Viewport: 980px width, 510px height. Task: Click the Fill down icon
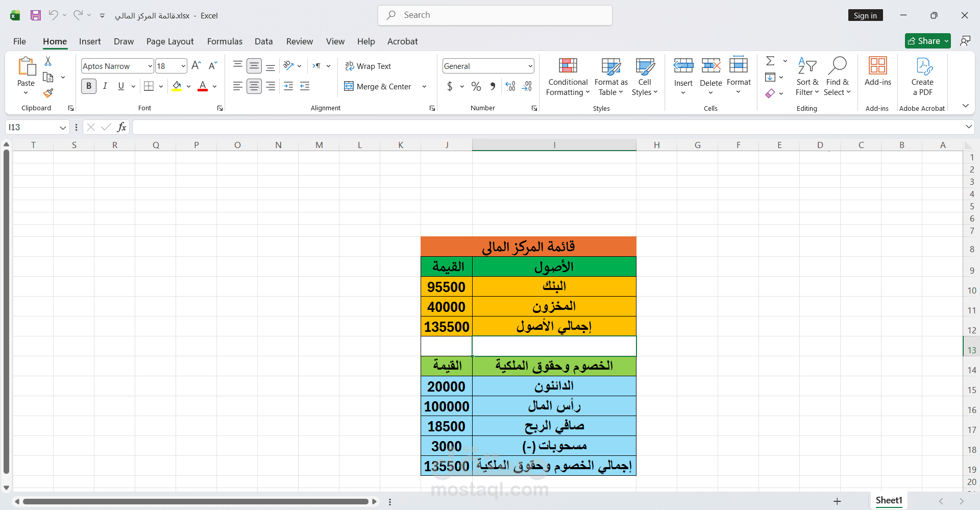[770, 77]
